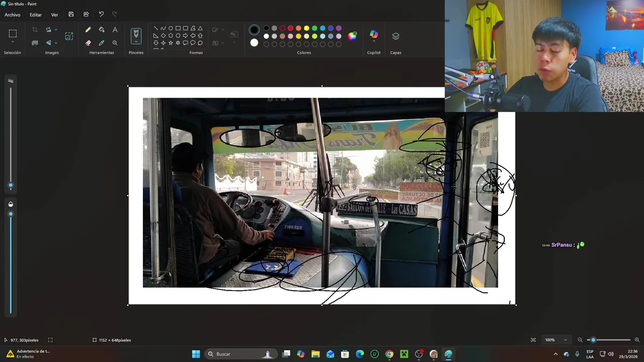Expand the Rotate dropdown arrow

pos(56,30)
